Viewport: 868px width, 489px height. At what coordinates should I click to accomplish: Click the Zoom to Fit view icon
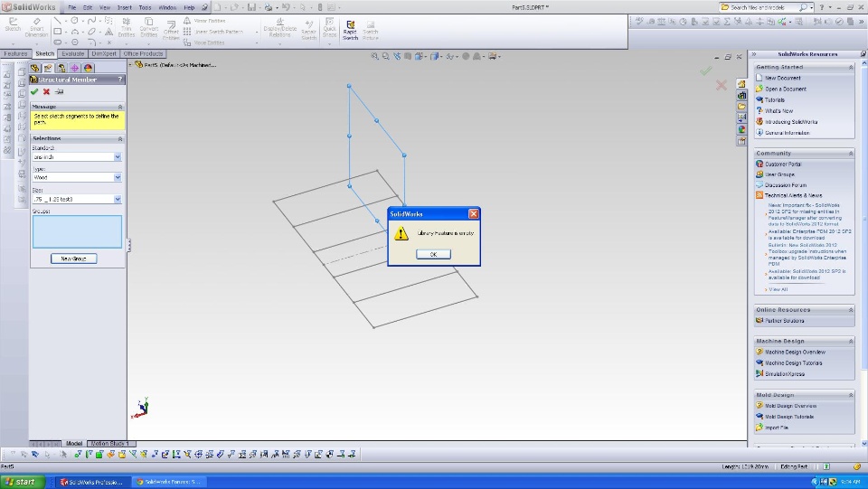(x=374, y=56)
